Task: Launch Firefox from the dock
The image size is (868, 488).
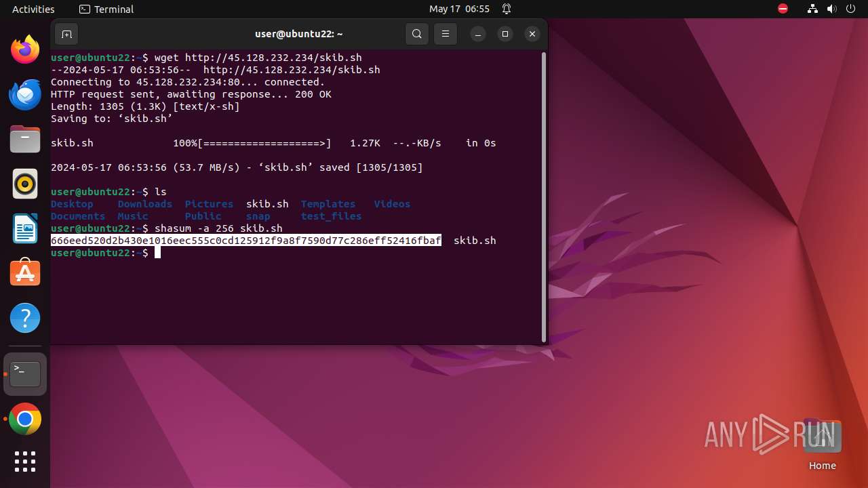Action: (x=25, y=49)
